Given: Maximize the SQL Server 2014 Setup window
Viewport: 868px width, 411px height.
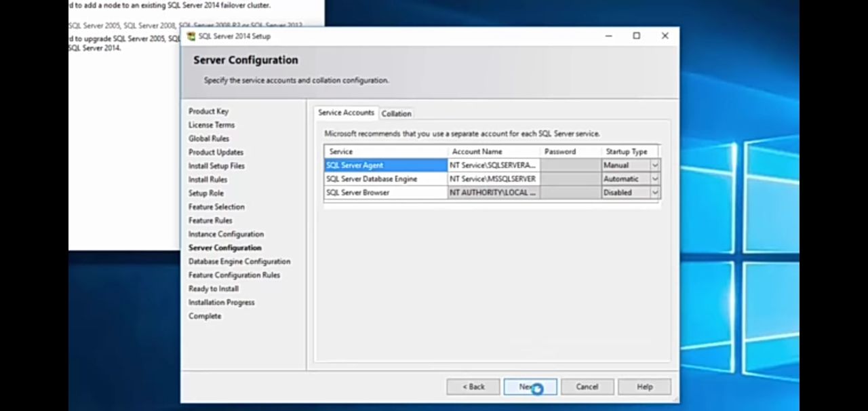Looking at the screenshot, I should (x=636, y=36).
